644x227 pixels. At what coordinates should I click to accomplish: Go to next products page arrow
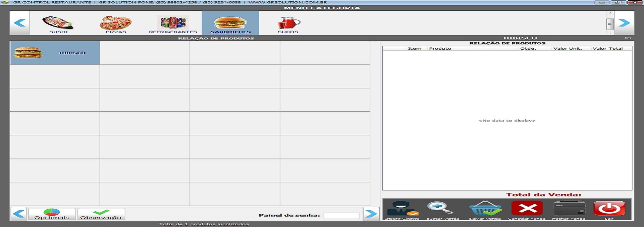[x=371, y=214]
